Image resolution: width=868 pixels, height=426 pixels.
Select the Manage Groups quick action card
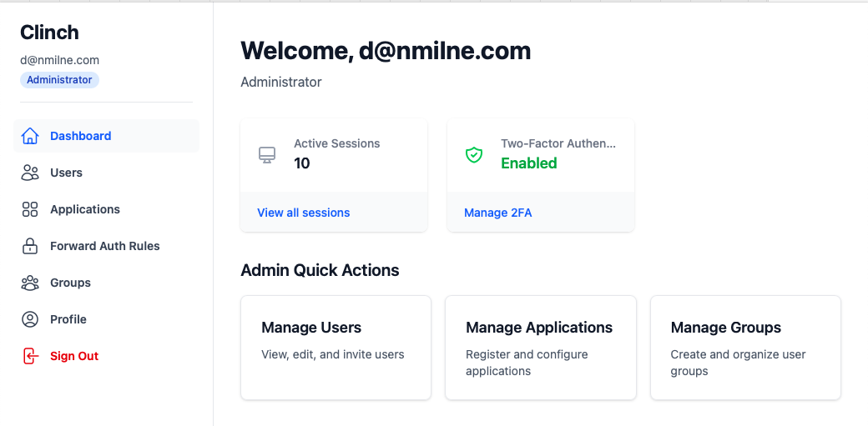(745, 347)
